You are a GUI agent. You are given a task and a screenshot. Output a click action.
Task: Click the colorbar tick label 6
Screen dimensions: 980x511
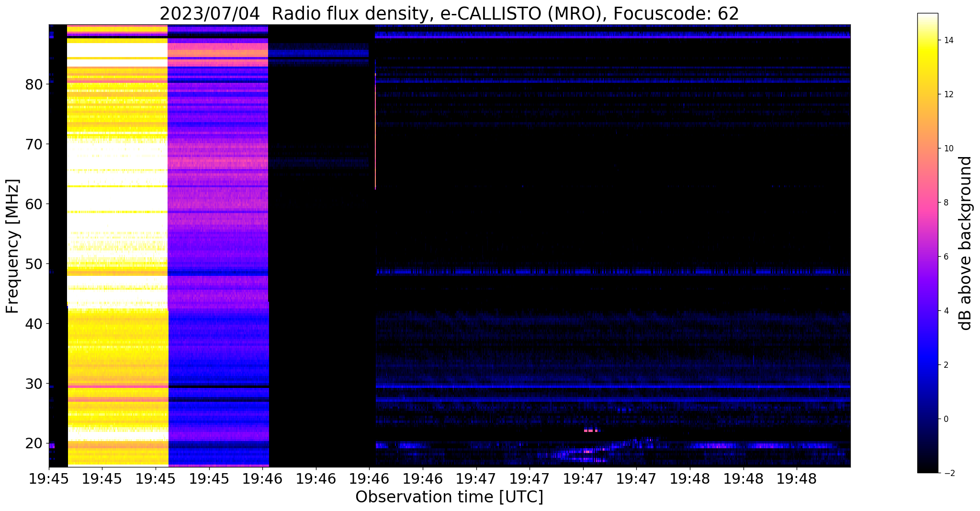945,257
